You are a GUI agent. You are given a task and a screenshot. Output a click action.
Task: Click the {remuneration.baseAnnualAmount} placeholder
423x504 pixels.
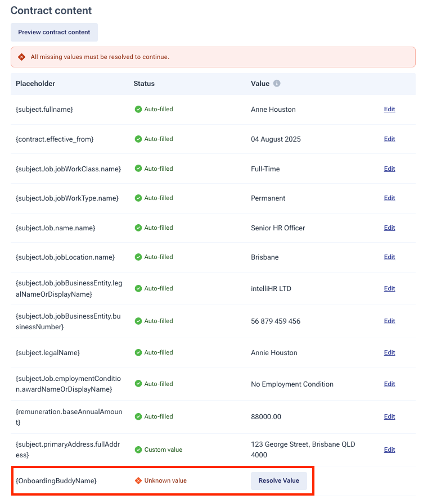tap(69, 417)
